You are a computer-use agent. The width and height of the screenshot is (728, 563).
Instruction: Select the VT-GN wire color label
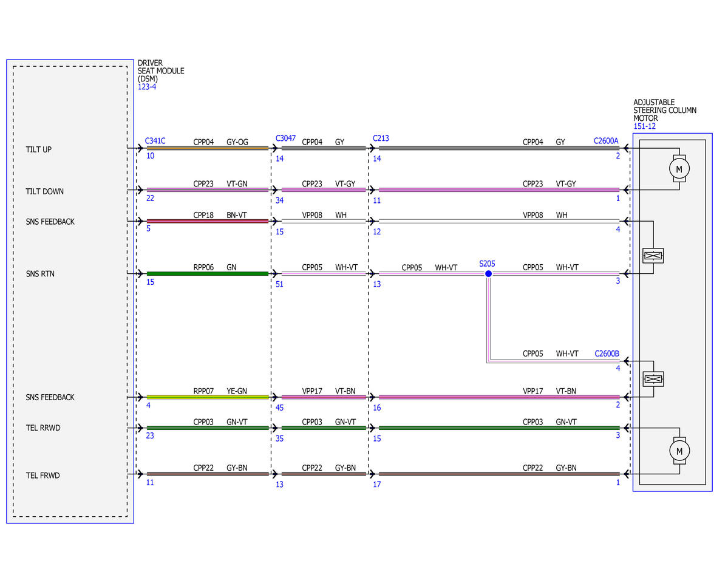tap(237, 184)
